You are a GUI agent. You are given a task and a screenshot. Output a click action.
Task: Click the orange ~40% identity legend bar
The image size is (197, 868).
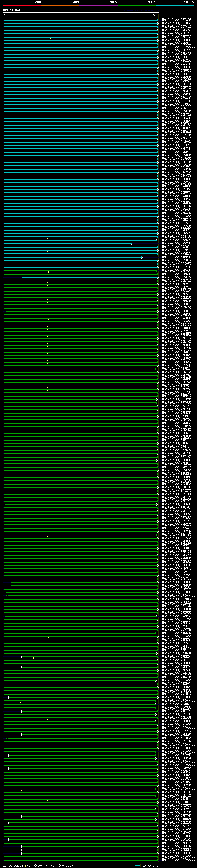pos(60,6)
